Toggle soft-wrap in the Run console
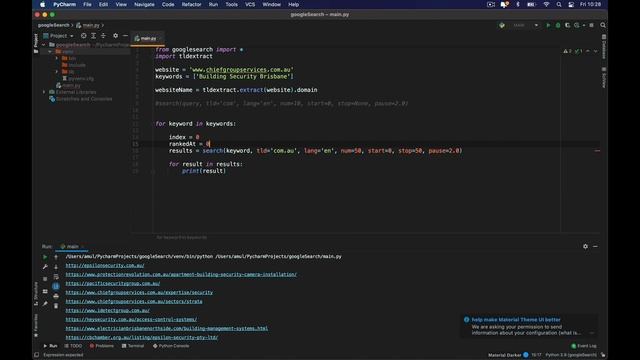Viewport: 640px width, 360px height. point(56,277)
